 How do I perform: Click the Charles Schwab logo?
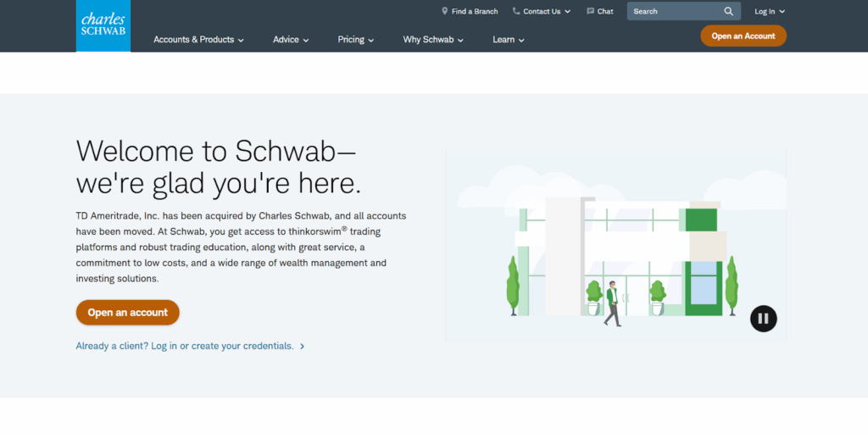pos(103,25)
